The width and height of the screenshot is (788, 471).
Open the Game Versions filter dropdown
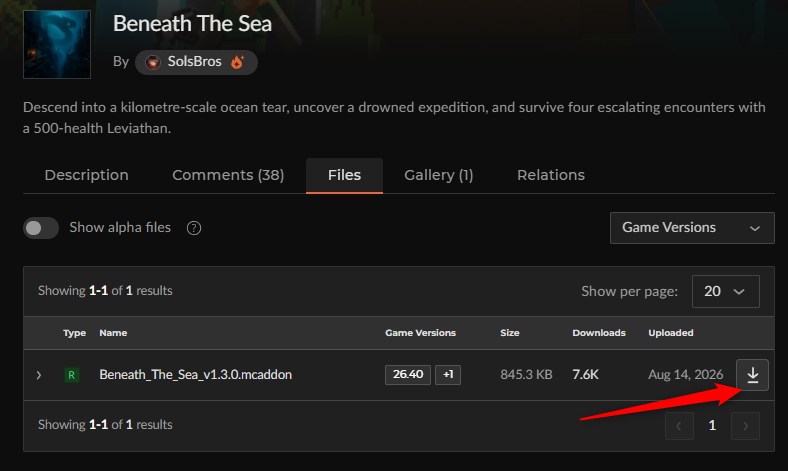coord(692,228)
